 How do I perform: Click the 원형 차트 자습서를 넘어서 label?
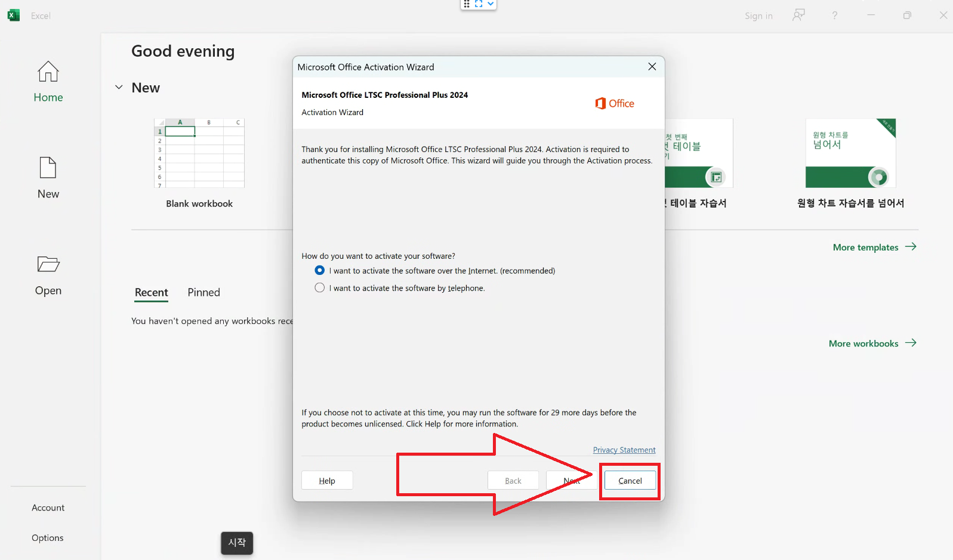click(x=850, y=203)
